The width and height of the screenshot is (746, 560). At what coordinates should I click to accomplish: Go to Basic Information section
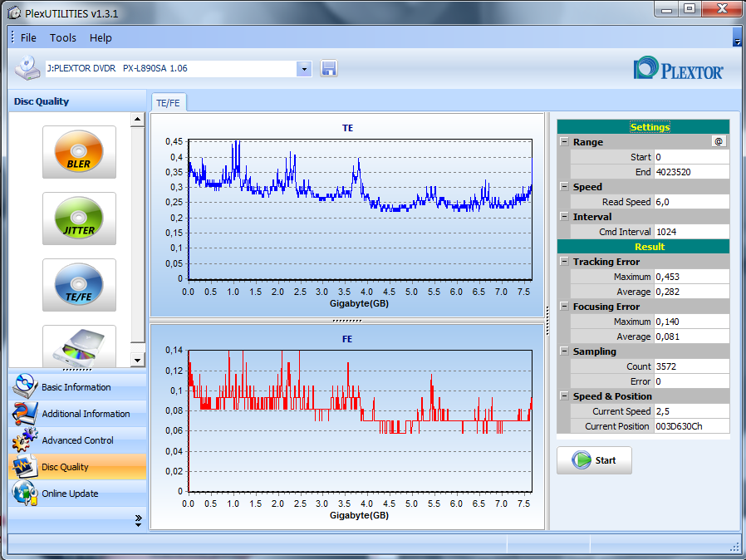[x=77, y=387]
